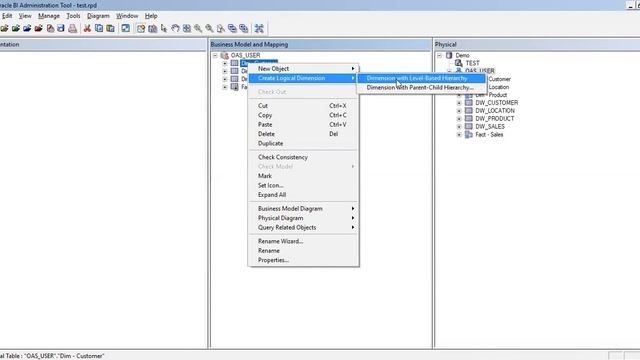The image size is (640, 360).
Task: Click the Fact - Sales alias table icon
Action: point(469,134)
